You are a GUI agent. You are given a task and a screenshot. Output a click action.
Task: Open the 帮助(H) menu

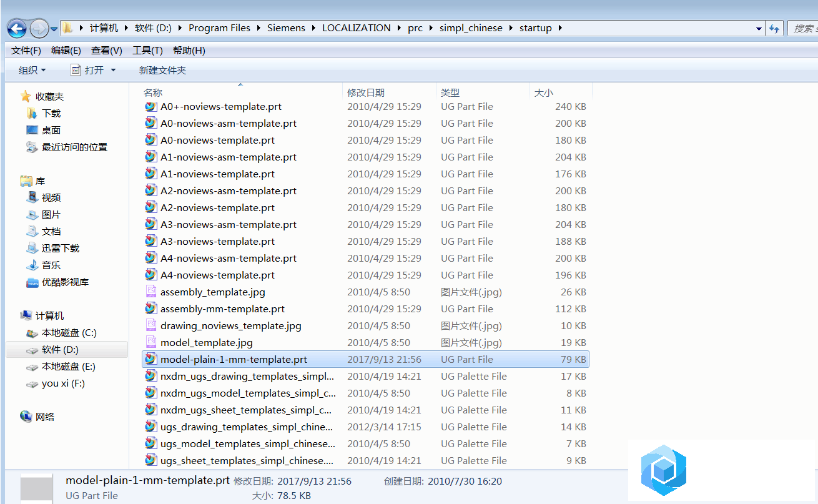coord(189,51)
